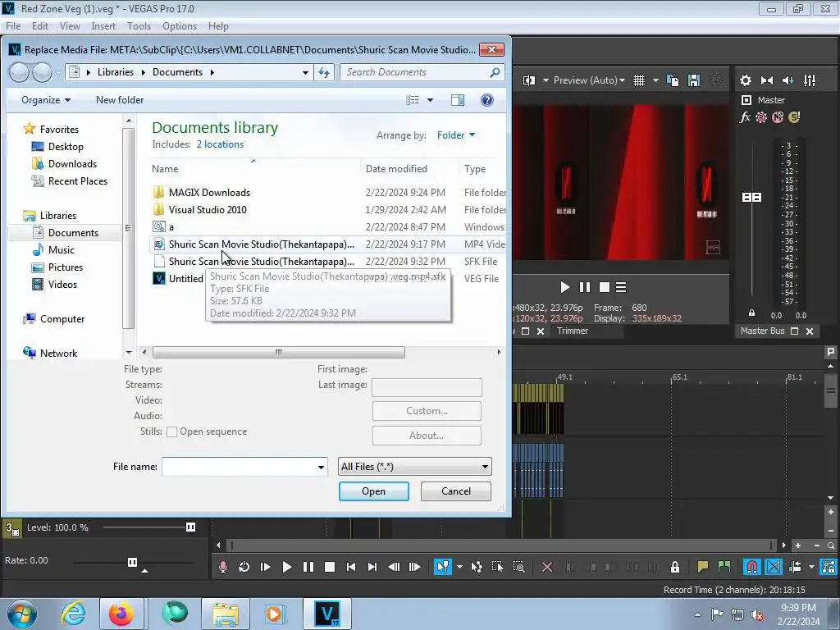The width and height of the screenshot is (840, 630).
Task: Insert a region with green icon
Action: (724, 567)
